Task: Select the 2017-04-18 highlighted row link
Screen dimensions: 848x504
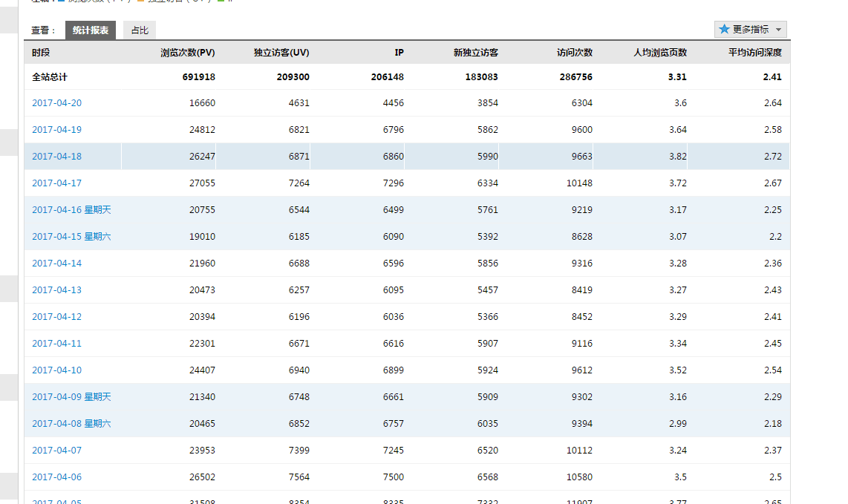Action: tap(56, 157)
